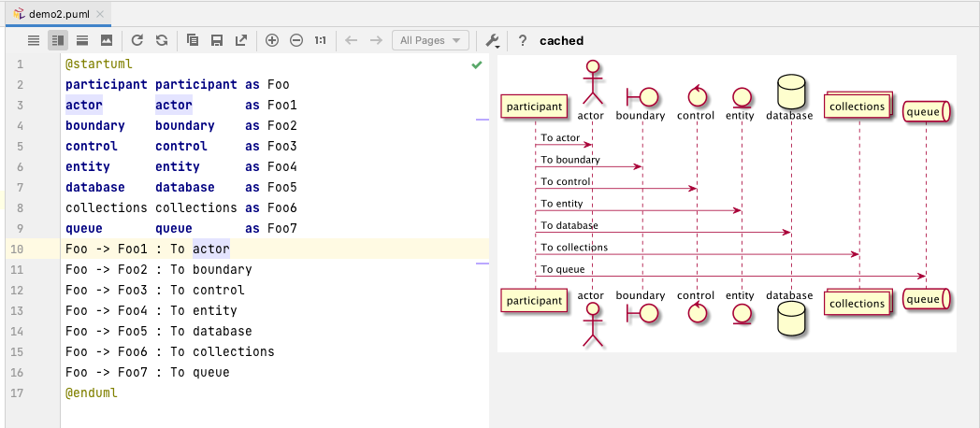Click line number 10 in gutter
The height and width of the screenshot is (428, 980).
[x=16, y=250]
